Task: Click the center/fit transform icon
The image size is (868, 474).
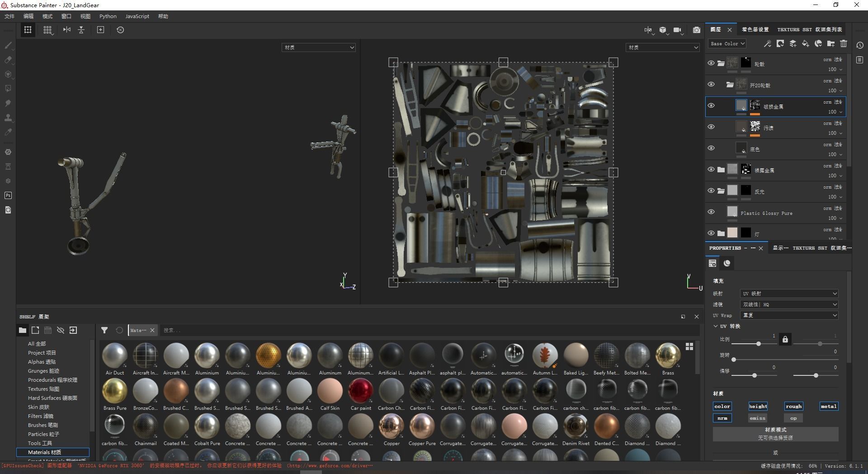Action: pos(100,30)
